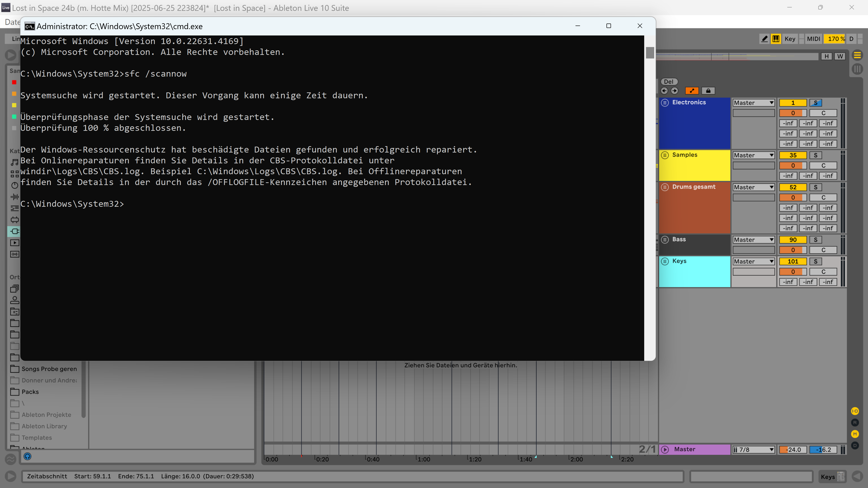Unfold the Drums gesamt track

[665, 187]
